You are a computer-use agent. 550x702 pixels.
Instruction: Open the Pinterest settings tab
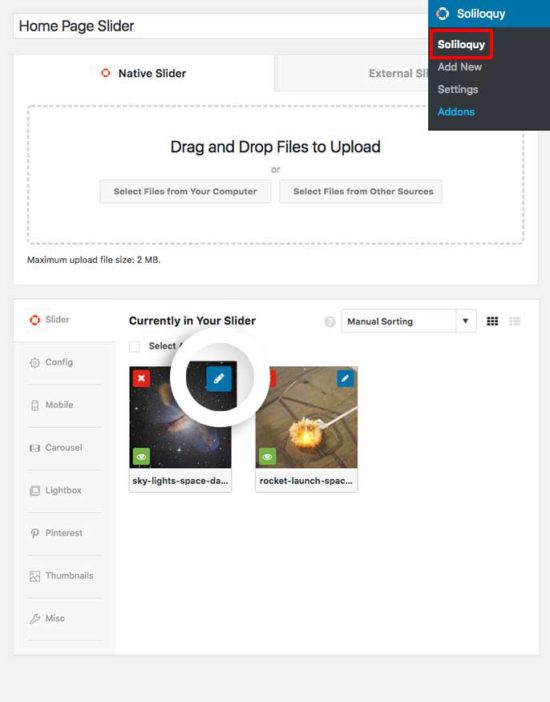pos(64,533)
